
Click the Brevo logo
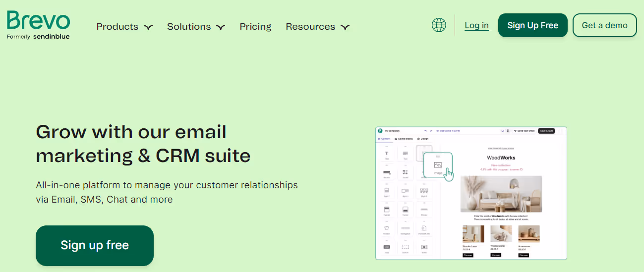click(x=38, y=25)
